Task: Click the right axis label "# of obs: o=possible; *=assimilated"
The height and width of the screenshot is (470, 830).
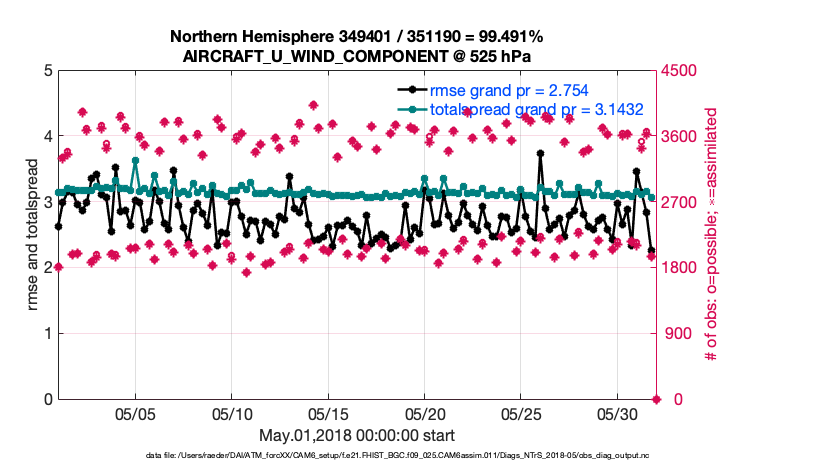Action: tap(711, 234)
